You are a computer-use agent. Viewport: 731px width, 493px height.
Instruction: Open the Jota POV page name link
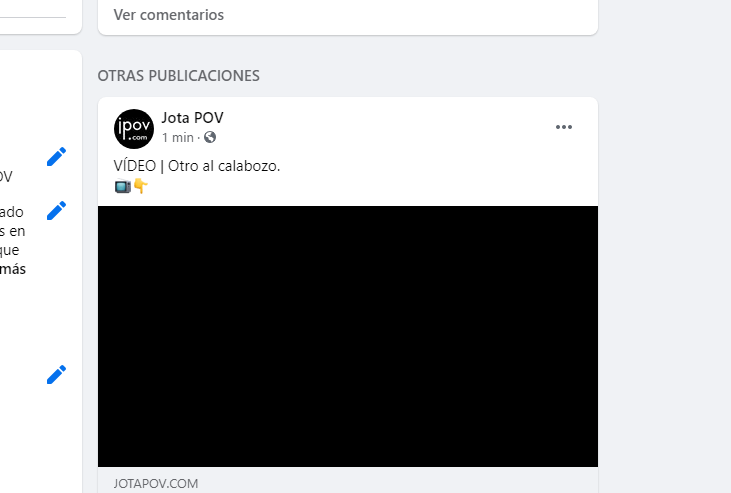[x=193, y=118]
